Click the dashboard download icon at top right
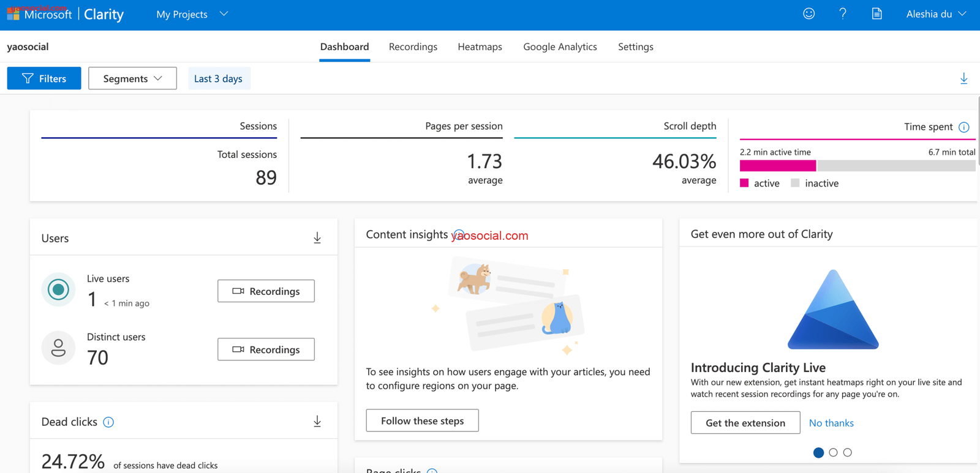This screenshot has width=980, height=473. click(x=963, y=78)
